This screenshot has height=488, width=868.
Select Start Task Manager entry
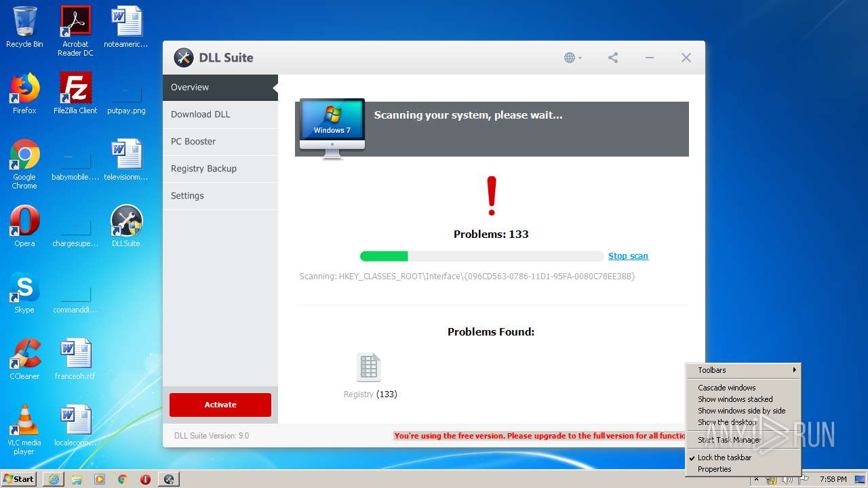(744, 440)
